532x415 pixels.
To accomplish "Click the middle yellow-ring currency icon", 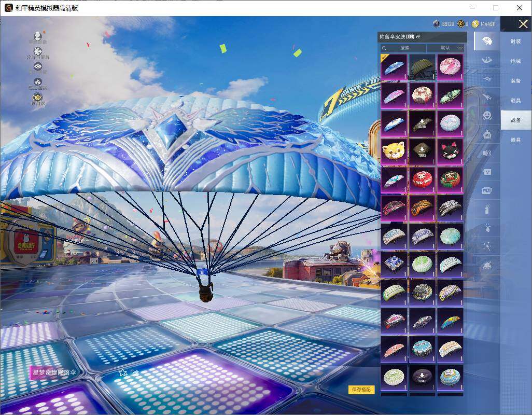I will tap(461, 24).
